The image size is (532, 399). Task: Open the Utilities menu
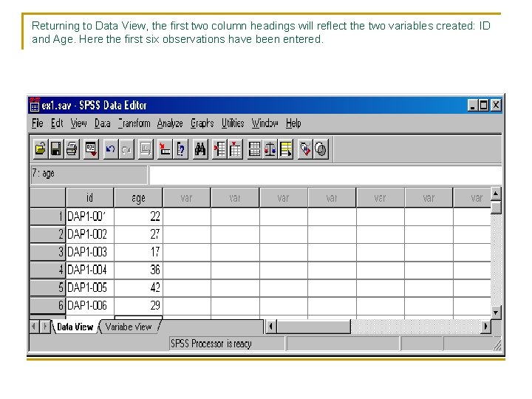233,123
